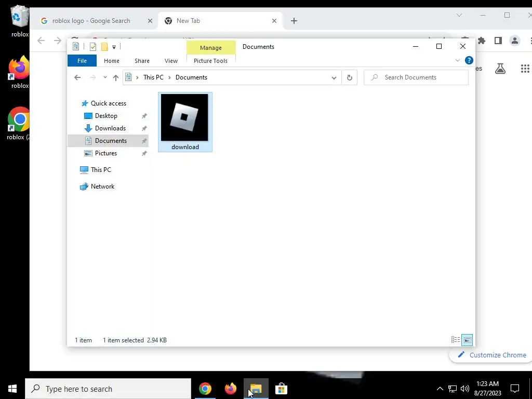This screenshot has width=532, height=399.
Task: Click the download file name label
Action: (185, 147)
